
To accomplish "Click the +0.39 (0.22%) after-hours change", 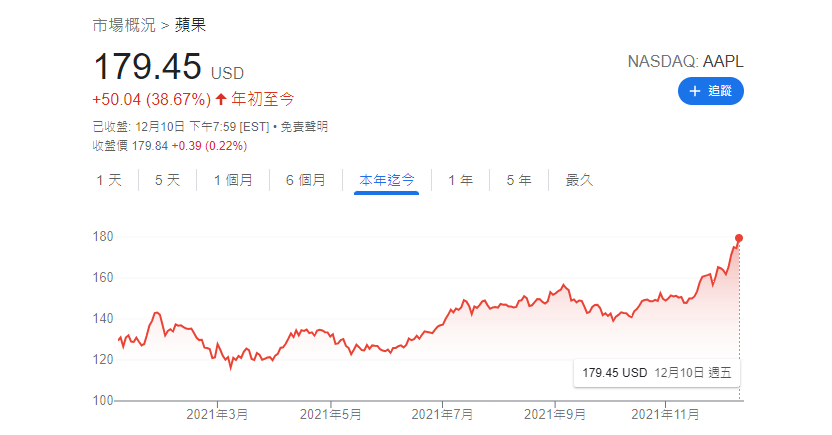I will [x=209, y=146].
